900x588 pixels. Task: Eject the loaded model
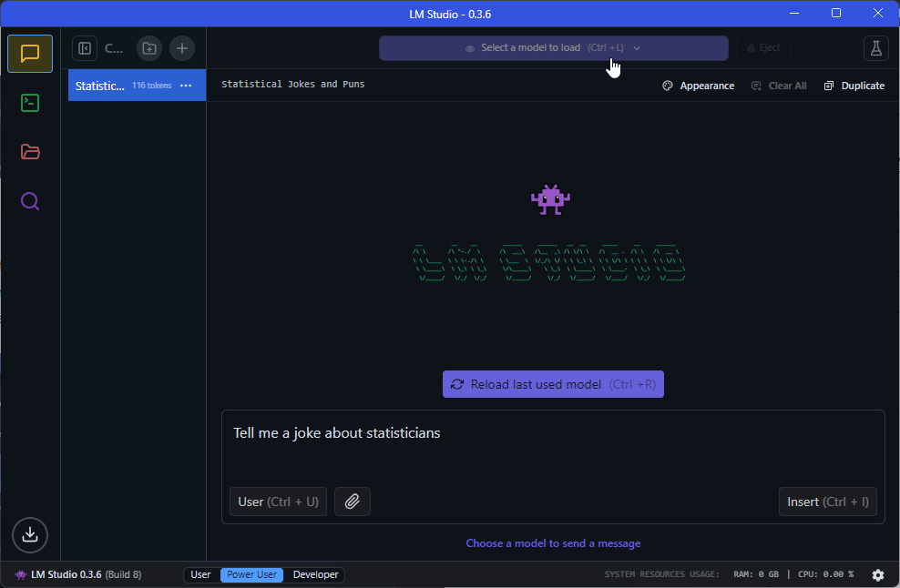click(763, 48)
